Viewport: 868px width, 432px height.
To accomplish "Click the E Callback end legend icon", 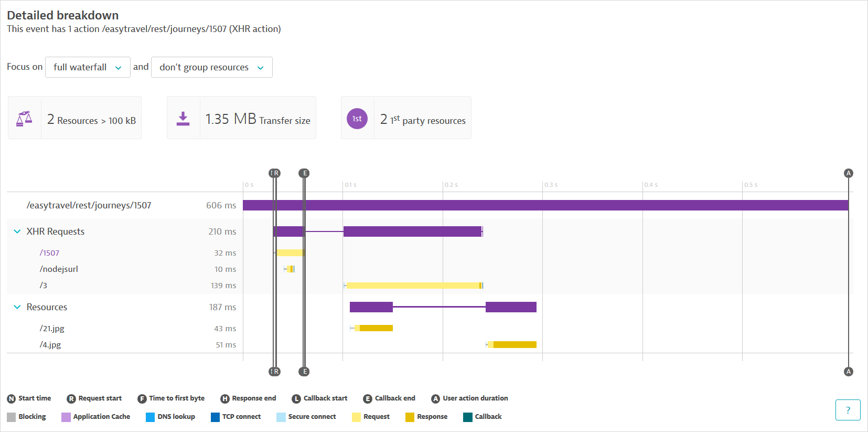I will pos(368,399).
